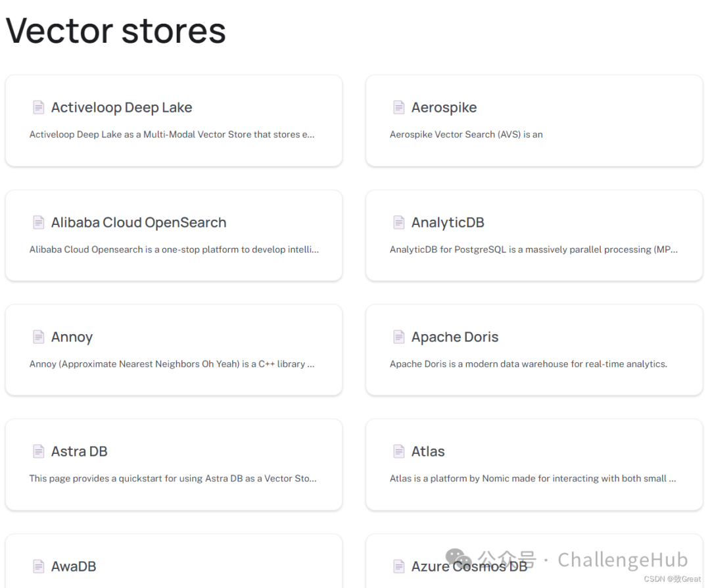Click the Astra DB quickstart description
710x588 pixels.
click(173, 478)
